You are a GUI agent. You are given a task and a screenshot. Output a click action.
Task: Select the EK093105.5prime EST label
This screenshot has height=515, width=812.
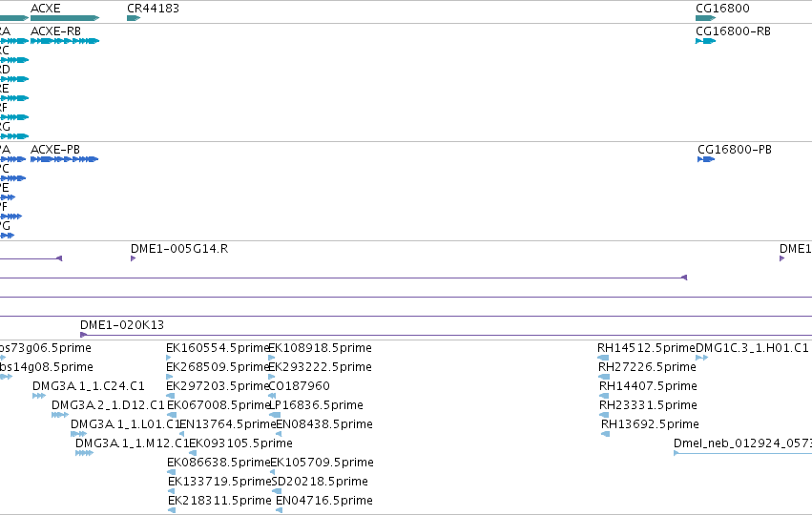click(240, 443)
